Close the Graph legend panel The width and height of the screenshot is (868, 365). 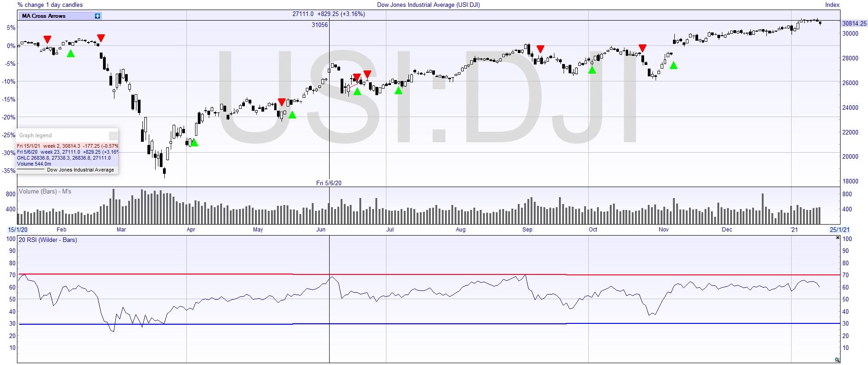click(113, 135)
